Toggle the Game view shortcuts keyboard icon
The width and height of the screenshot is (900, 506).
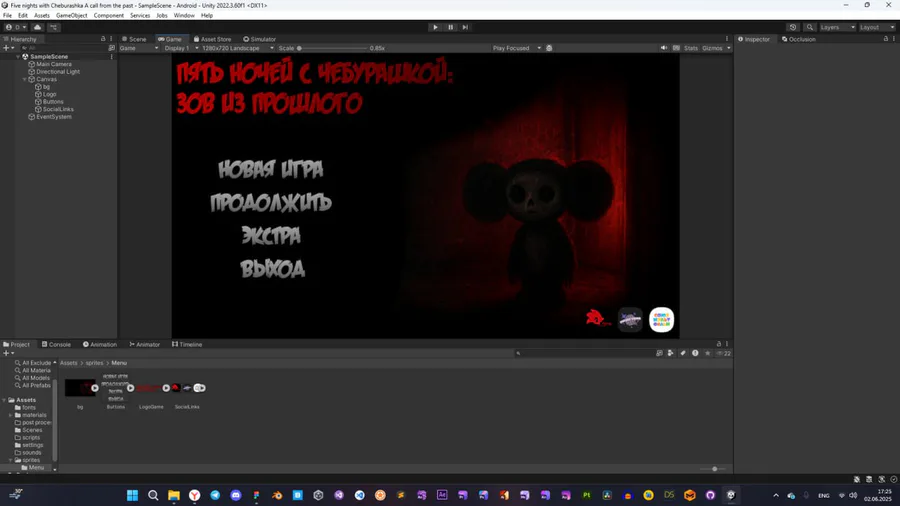tap(676, 48)
